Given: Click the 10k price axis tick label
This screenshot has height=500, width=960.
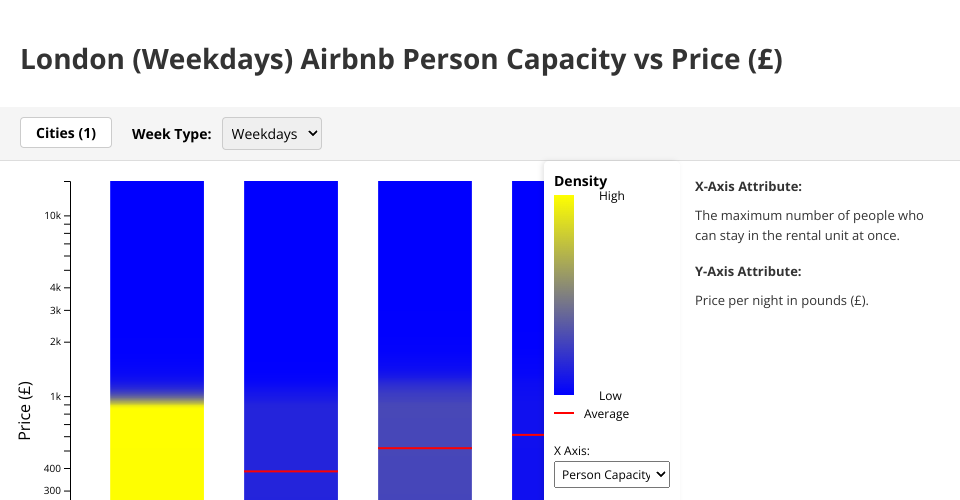Looking at the screenshot, I should (52, 216).
